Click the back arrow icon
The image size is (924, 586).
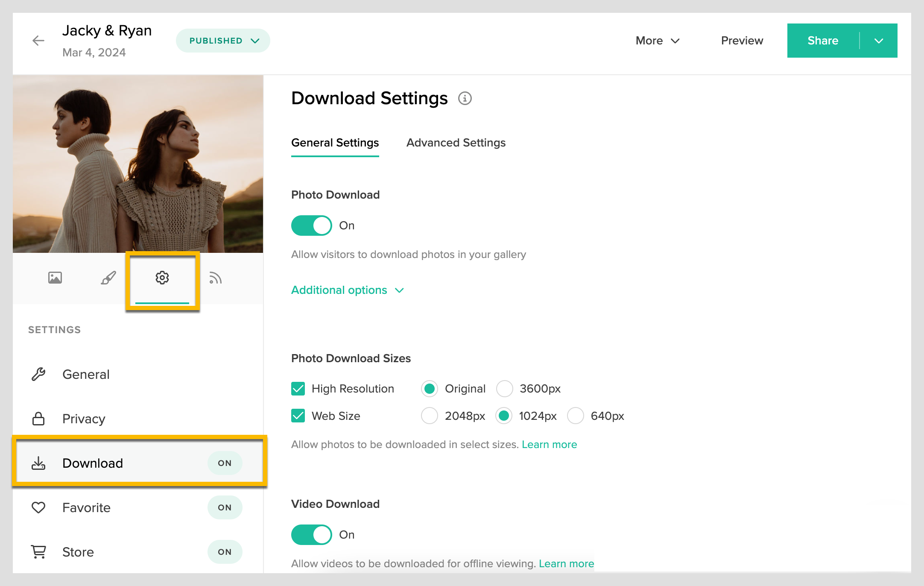[38, 41]
